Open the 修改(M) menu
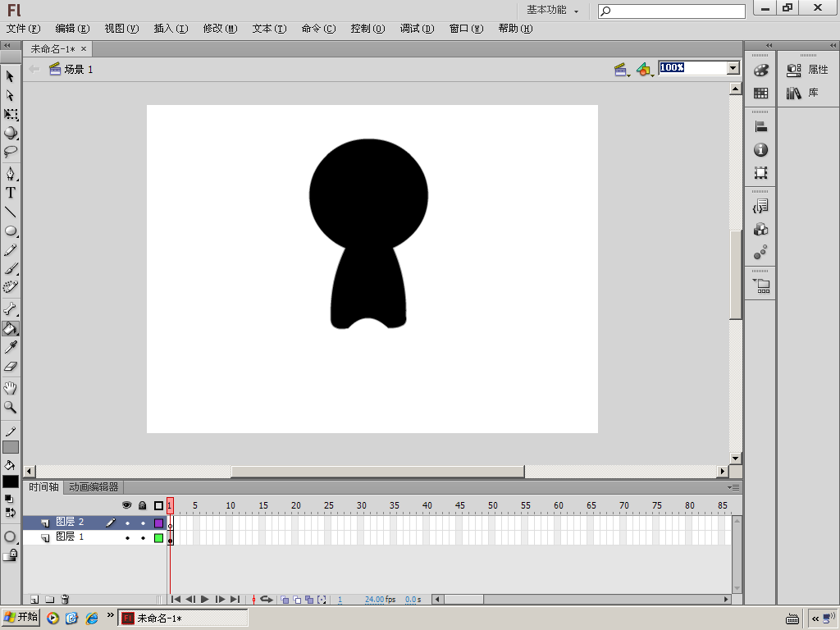 (220, 29)
